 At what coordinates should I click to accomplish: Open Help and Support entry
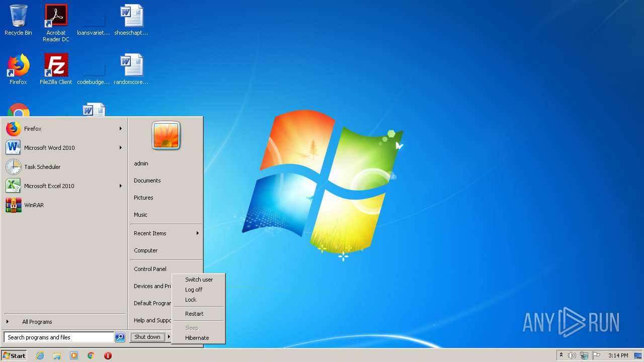151,320
